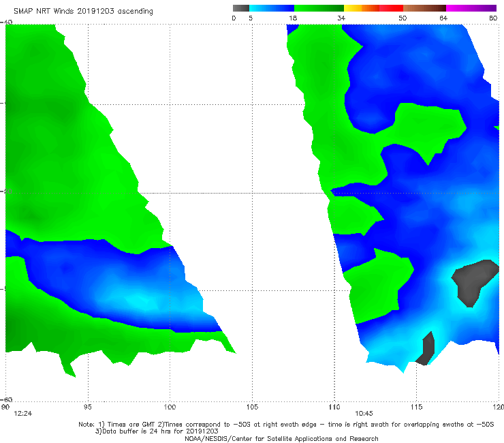Image resolution: width=504 pixels, height=443 pixels.
Task: Click the longitude label '100'
Action: 170,407
